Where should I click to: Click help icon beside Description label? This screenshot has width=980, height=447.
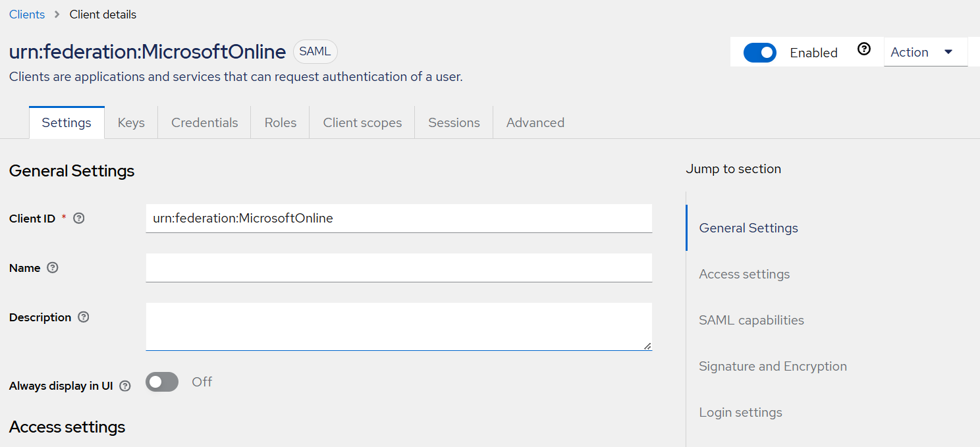click(x=83, y=317)
